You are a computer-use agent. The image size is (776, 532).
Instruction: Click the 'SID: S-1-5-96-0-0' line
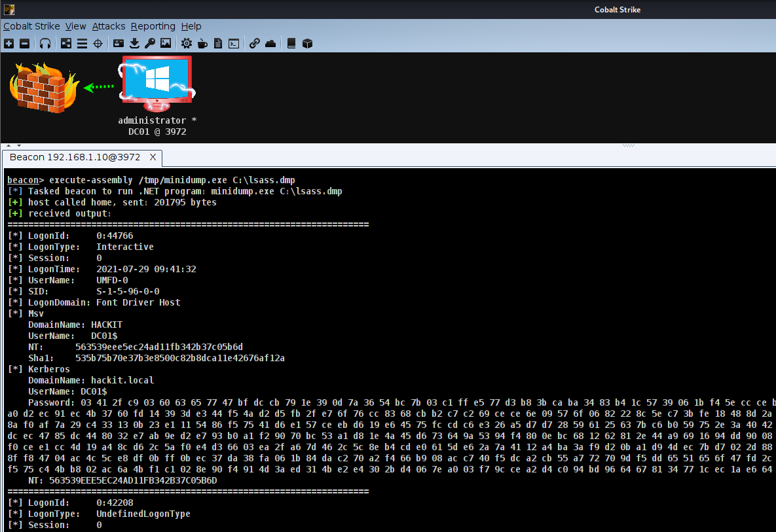[x=84, y=291]
